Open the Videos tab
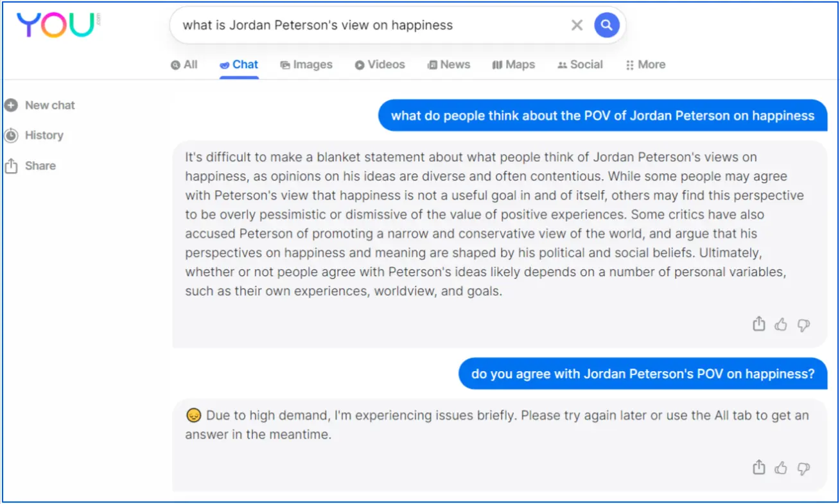This screenshot has height=504, width=840. click(x=380, y=64)
